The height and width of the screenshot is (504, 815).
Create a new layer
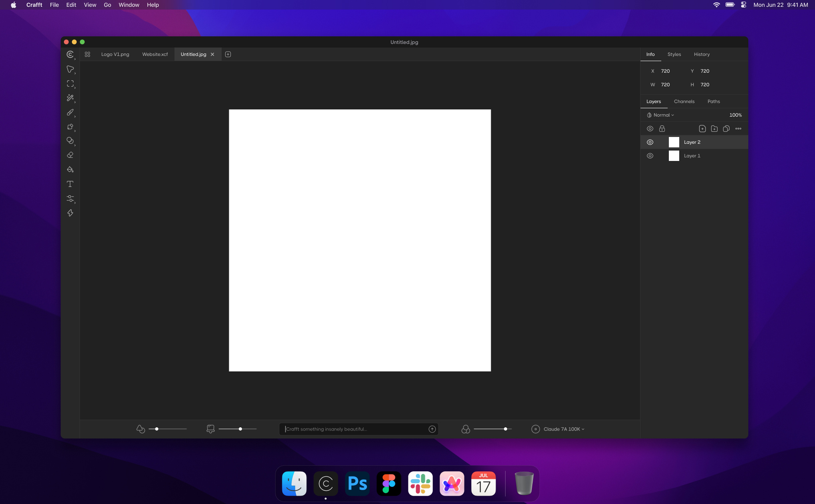pyautogui.click(x=702, y=129)
